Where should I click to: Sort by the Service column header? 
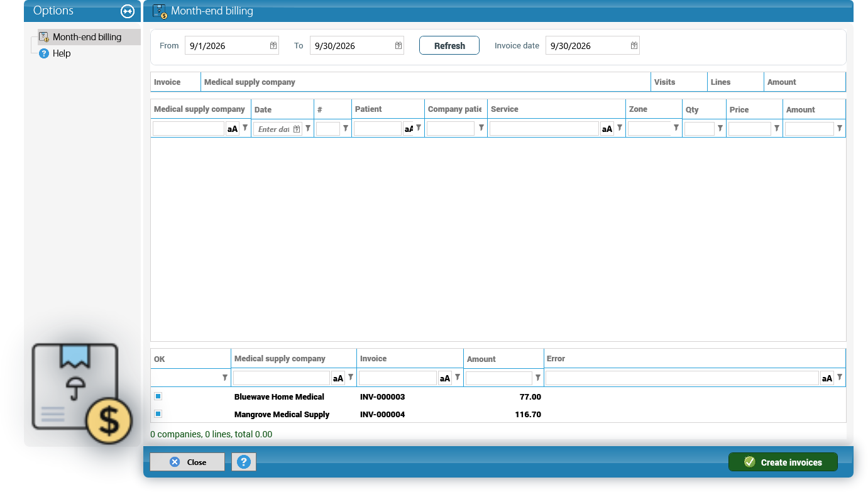[557, 109]
